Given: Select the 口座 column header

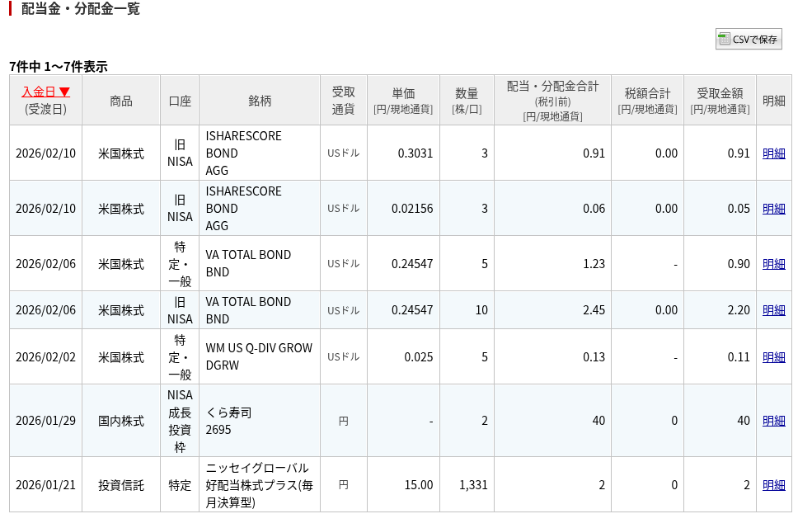Looking at the screenshot, I should coord(179,101).
